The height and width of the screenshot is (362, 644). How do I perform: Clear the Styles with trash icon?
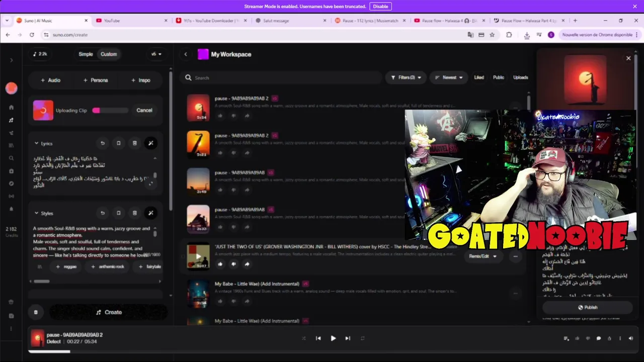point(134,213)
